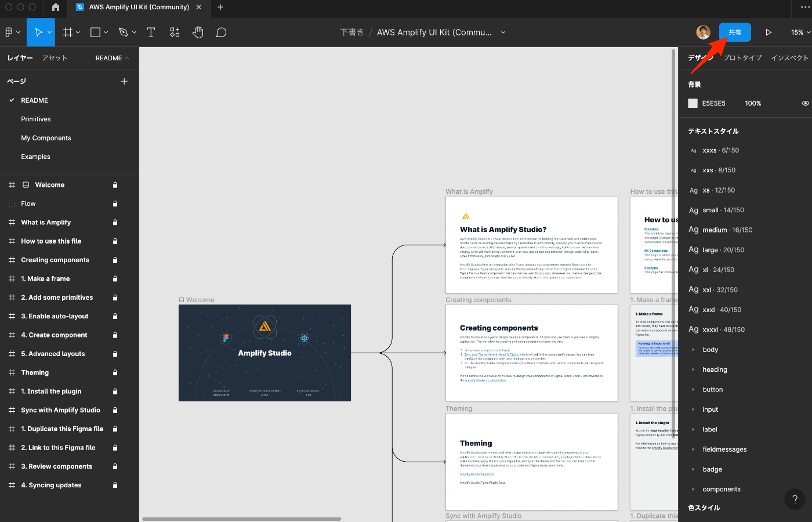Screen dimensions: 812x522
Task: Unlock Creating components layer
Action: [115, 260]
